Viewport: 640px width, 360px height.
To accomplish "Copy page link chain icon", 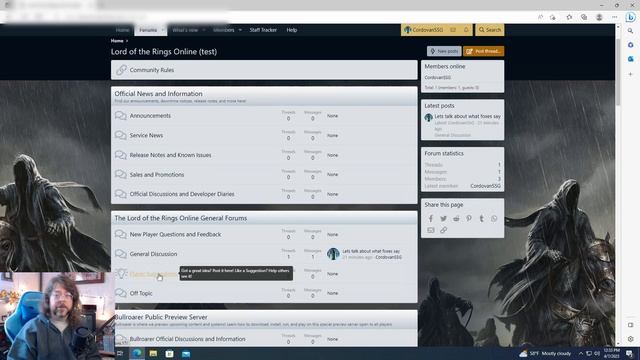I will 443,230.
